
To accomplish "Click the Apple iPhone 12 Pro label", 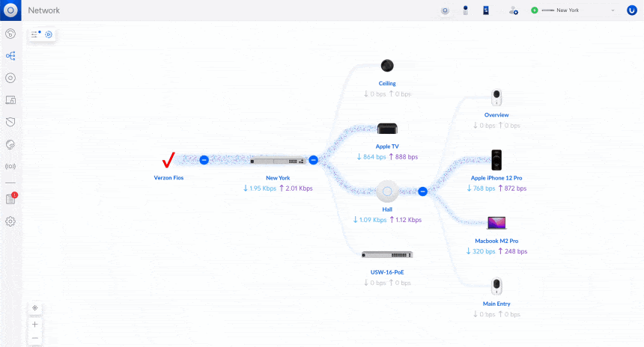I will (496, 178).
